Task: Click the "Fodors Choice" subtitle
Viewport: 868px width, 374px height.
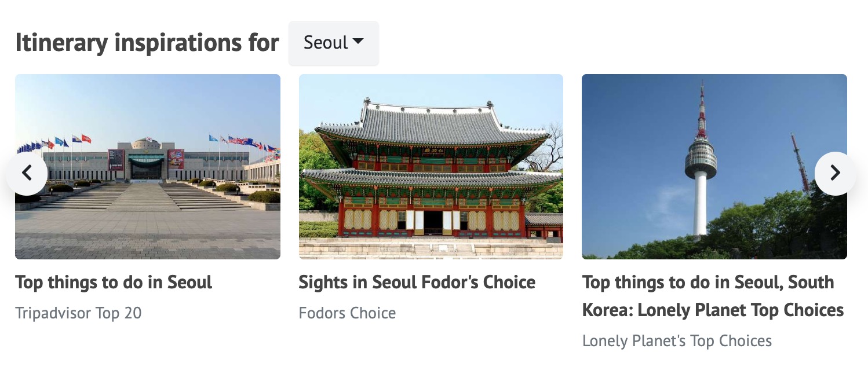Action: (347, 313)
